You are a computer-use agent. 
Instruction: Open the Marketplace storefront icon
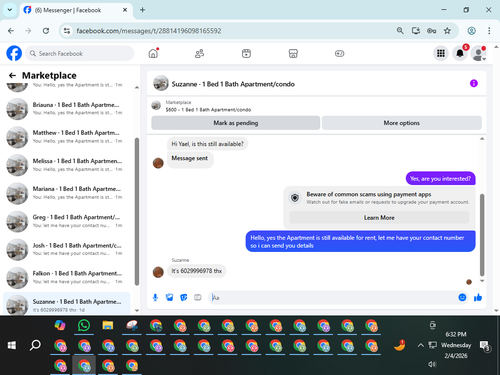(293, 53)
